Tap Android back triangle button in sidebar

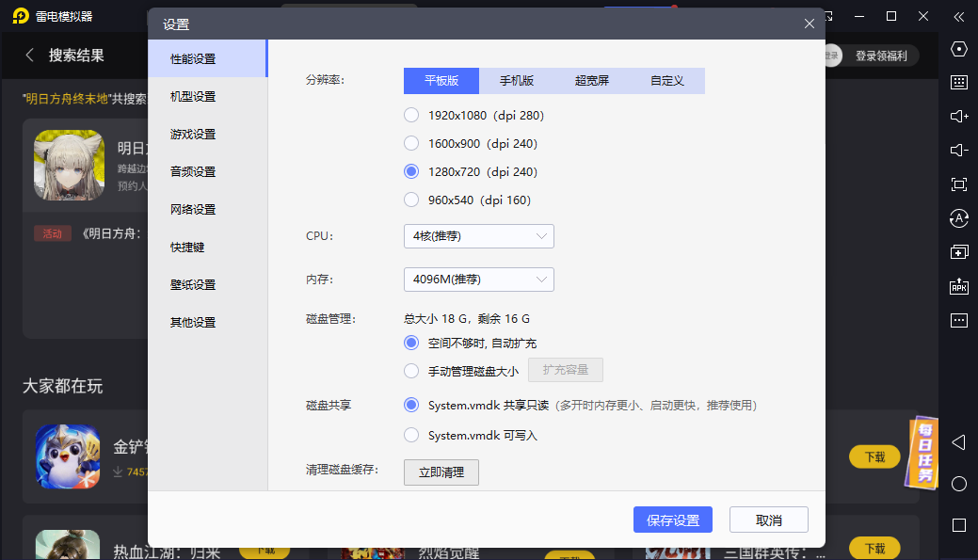coord(958,442)
